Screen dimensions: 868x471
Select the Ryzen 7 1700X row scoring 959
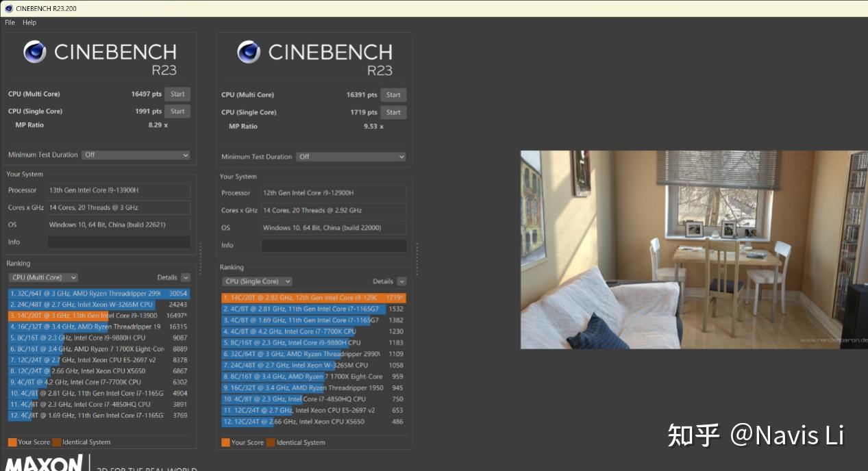[x=314, y=377]
